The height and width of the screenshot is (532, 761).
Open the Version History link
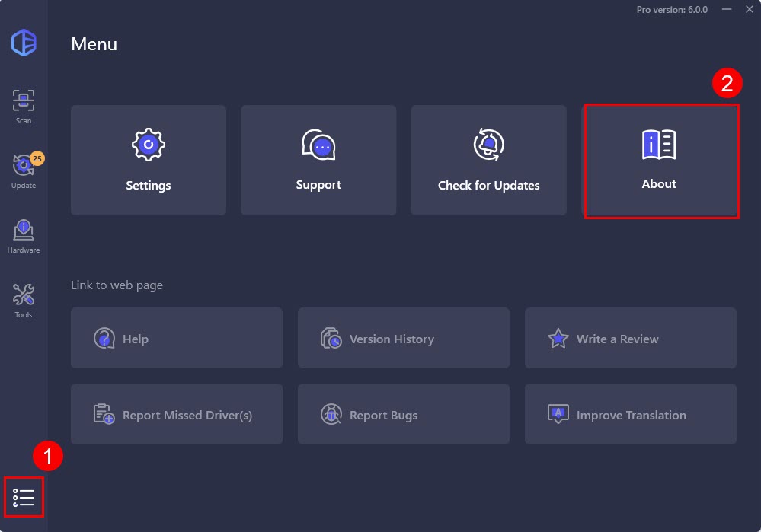(x=403, y=339)
